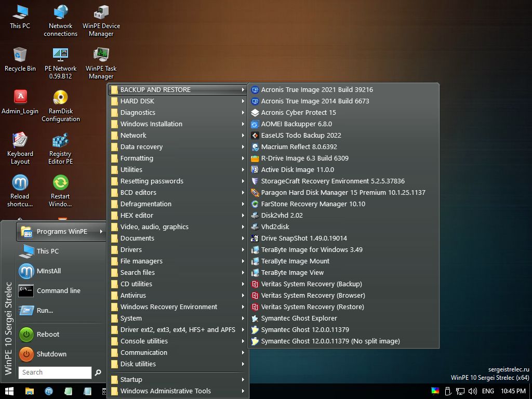This screenshot has width=532, height=399.
Task: Open Command line from start menu
Action: tap(61, 290)
